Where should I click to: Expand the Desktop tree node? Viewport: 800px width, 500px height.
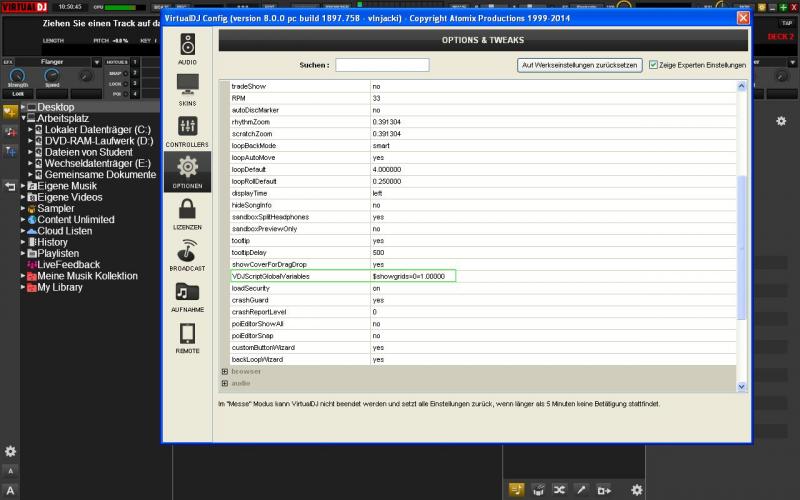pyautogui.click(x=23, y=107)
